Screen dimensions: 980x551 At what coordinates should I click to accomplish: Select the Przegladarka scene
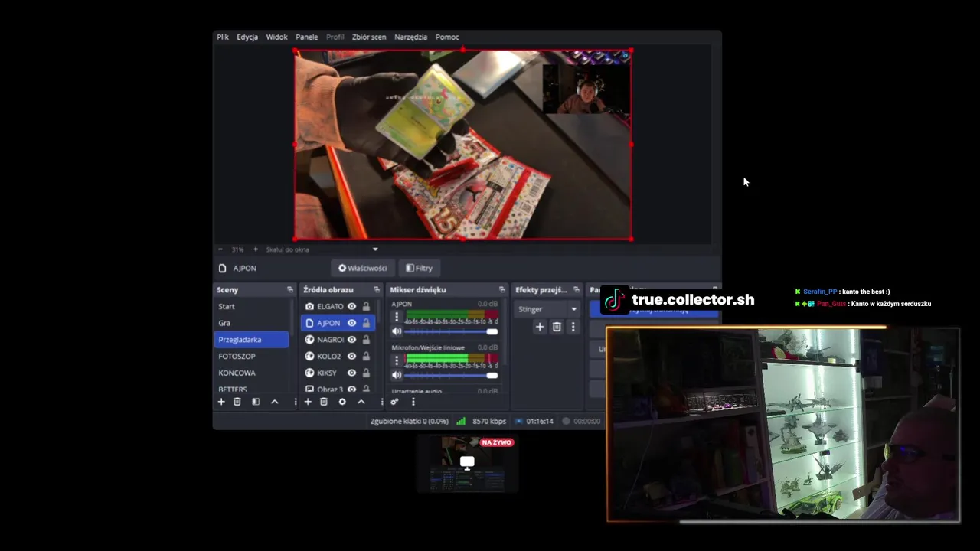tap(251, 340)
